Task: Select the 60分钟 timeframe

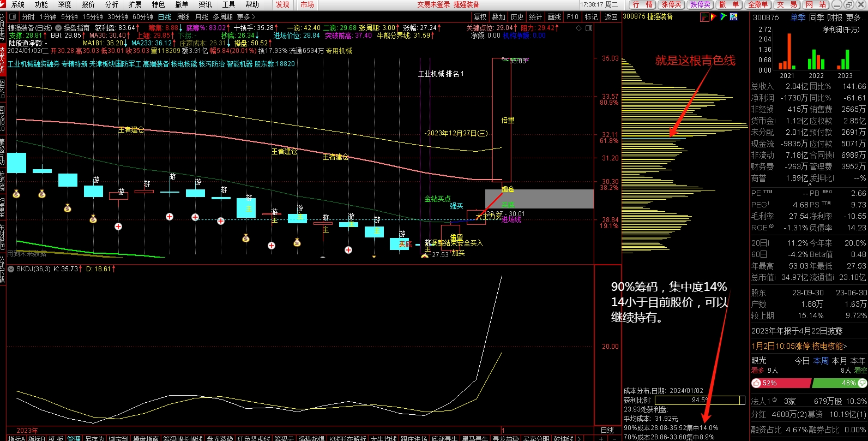Action: click(x=143, y=17)
